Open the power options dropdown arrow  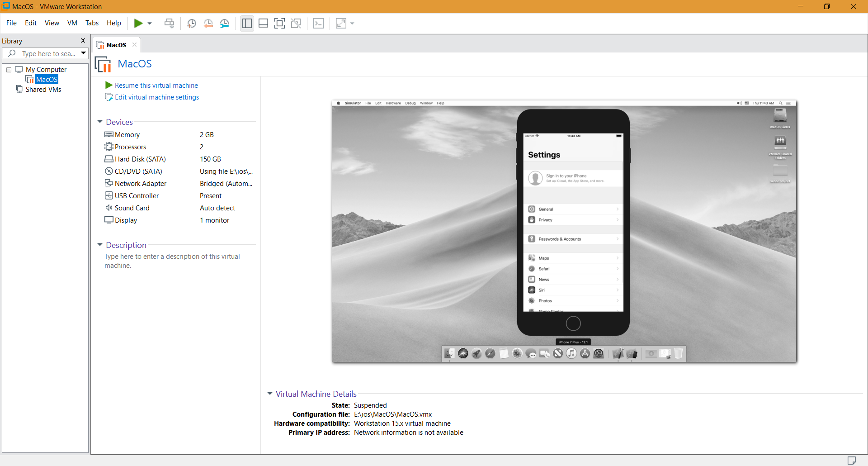150,24
